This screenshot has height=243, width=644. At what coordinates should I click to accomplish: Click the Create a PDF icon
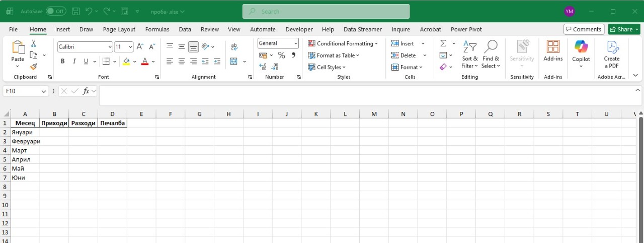coord(612,47)
